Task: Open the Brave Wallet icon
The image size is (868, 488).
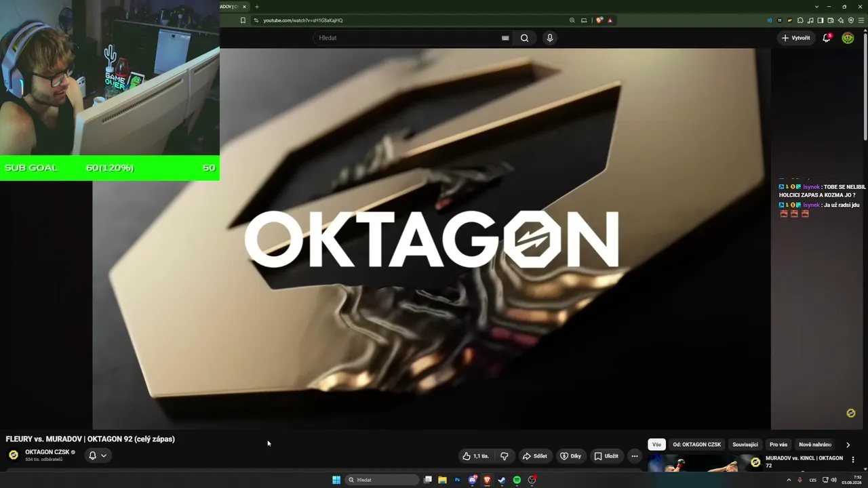Action: (831, 20)
